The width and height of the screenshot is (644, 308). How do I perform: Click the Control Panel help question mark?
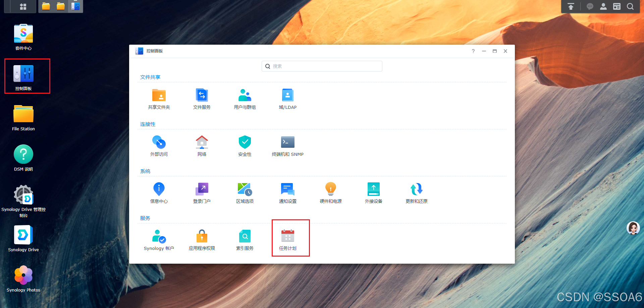coord(473,51)
